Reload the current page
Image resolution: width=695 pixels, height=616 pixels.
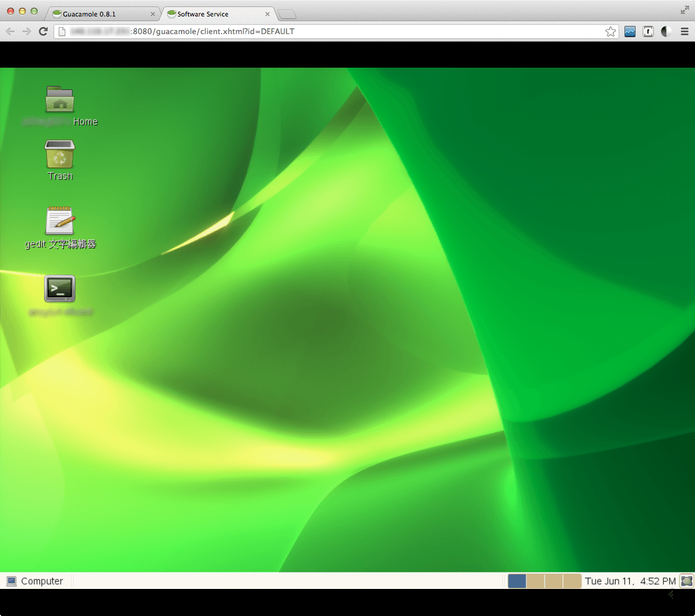point(43,32)
